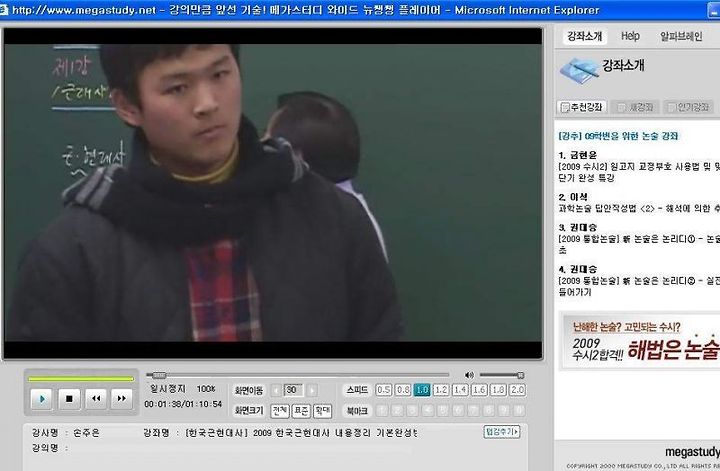Screen dimensions: 720x471
Task: Open recommended lecture 2 by 이석
Action: 639,203
